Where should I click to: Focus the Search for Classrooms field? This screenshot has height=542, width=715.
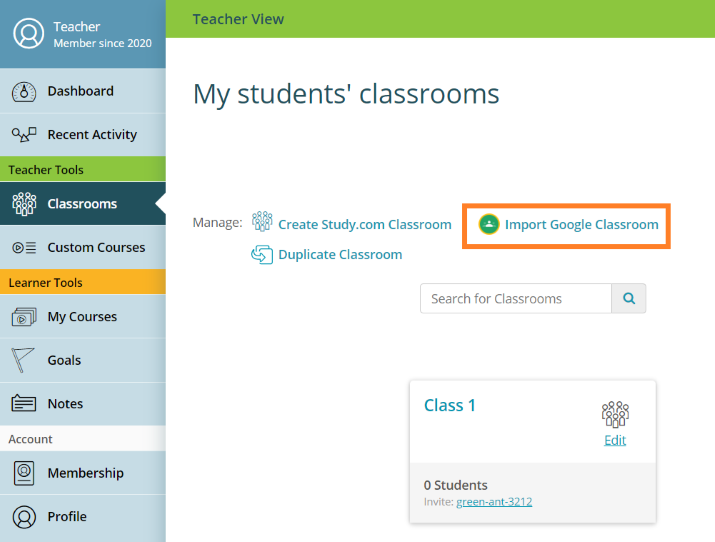515,299
